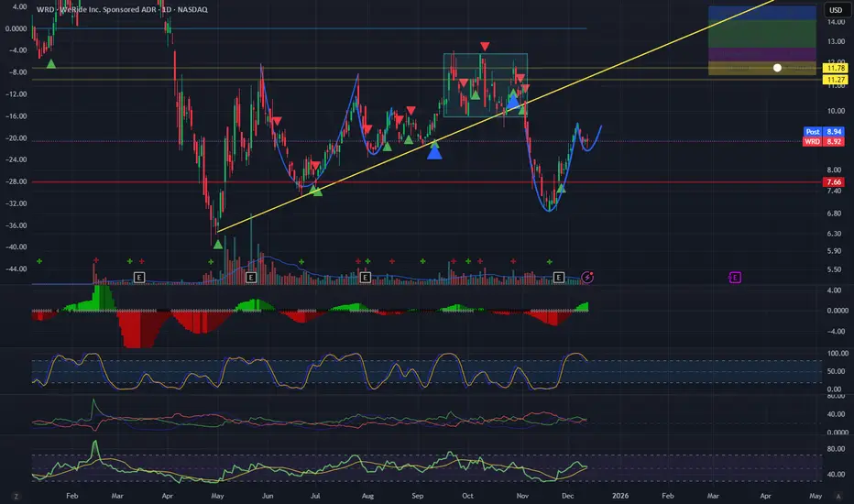
Task: Click the WRD 8.92 last price label
Action: (824, 142)
